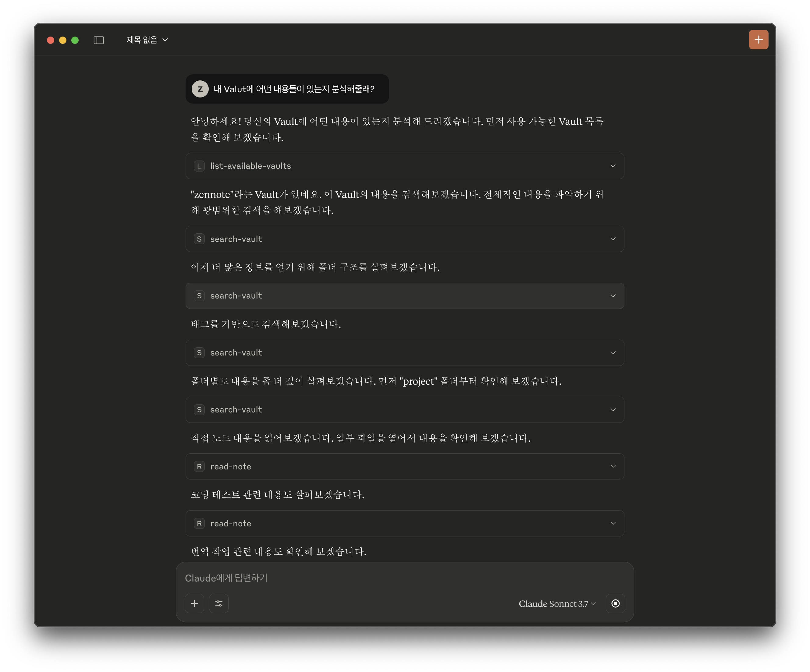The width and height of the screenshot is (810, 672).
Task: Open the tools settings sliders icon
Action: [x=219, y=603]
